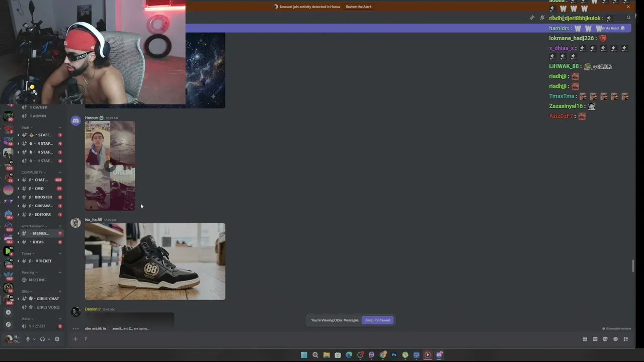
Task: Open Windows taskbar search
Action: pos(315,355)
